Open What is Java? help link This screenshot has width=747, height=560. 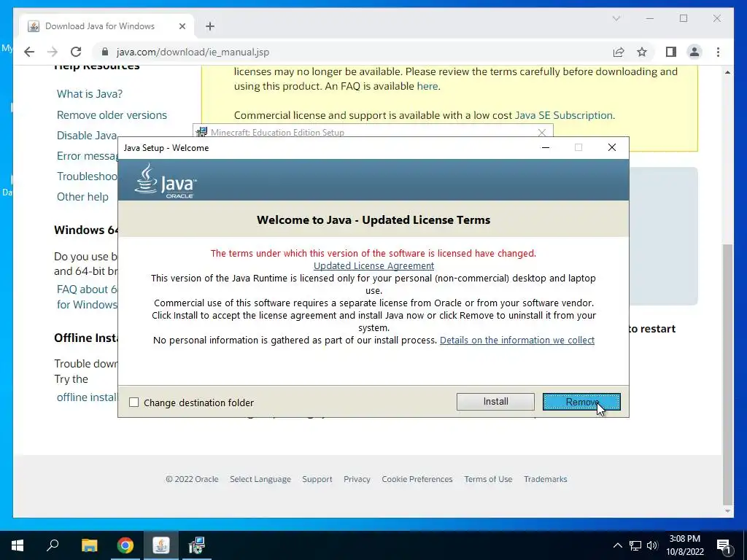point(90,94)
